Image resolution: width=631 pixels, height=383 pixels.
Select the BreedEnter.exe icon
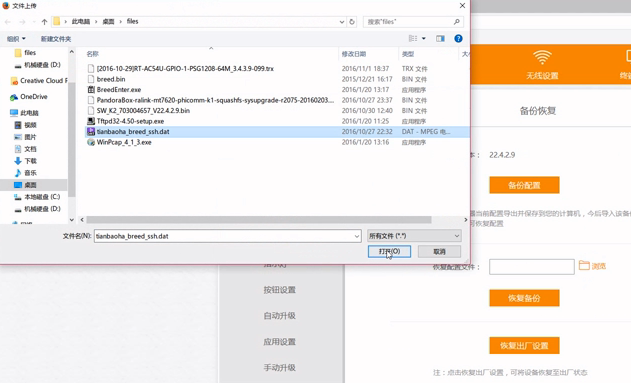point(91,90)
